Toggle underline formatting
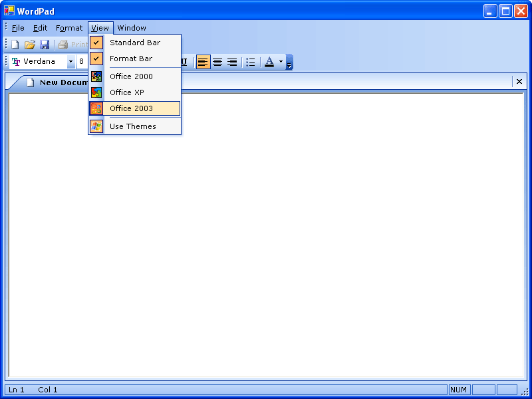532x399 pixels. pos(184,62)
